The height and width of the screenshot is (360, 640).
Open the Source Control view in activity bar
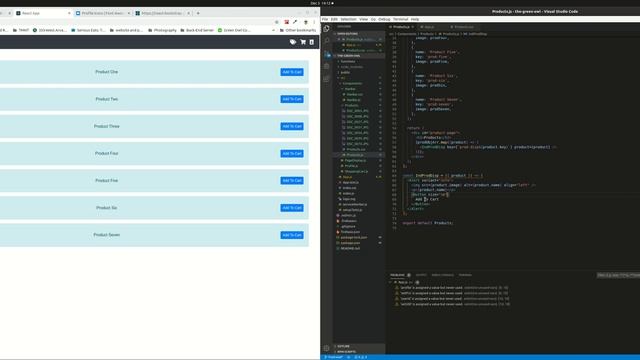(327, 54)
